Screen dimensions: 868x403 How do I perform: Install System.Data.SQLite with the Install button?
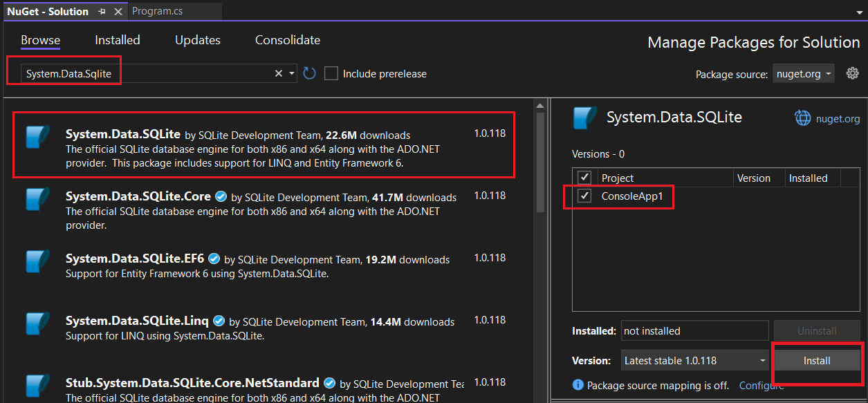(817, 360)
